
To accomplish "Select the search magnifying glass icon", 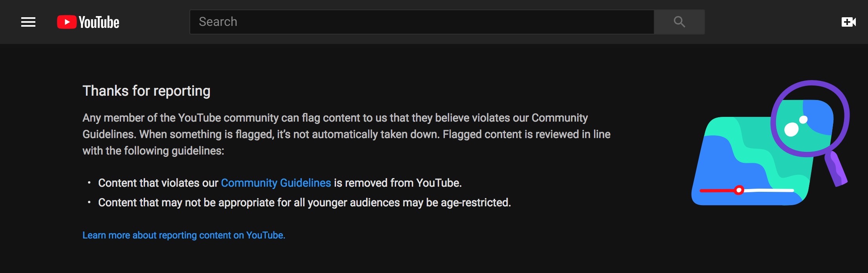I will click(x=679, y=22).
